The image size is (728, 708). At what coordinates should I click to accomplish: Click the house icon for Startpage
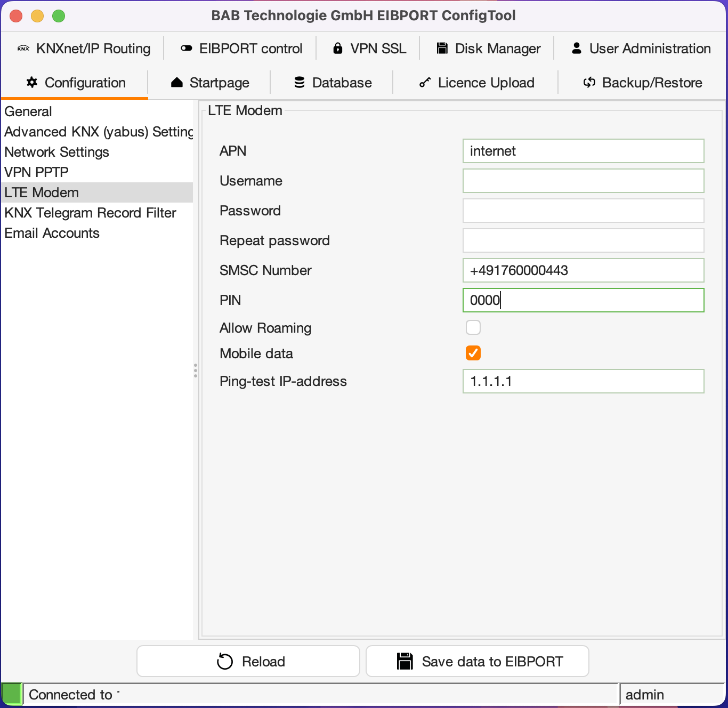click(x=177, y=83)
